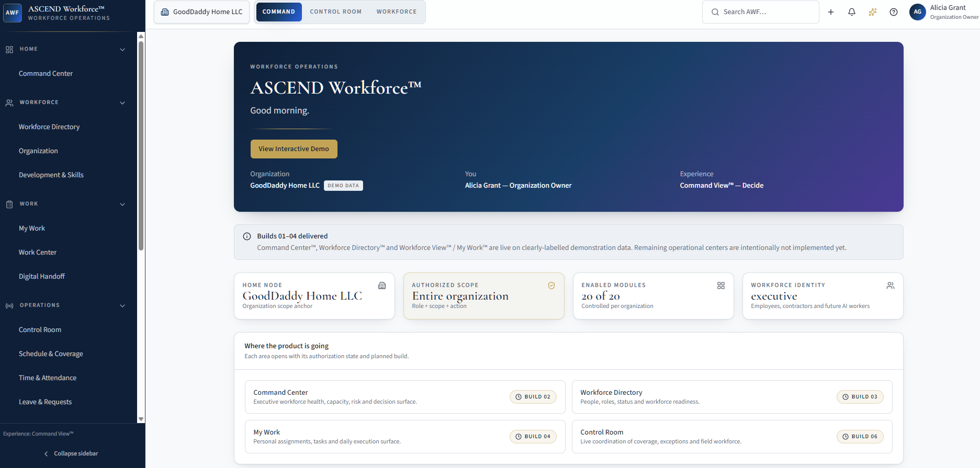
Task: Open notifications bell icon
Action: (x=852, y=12)
